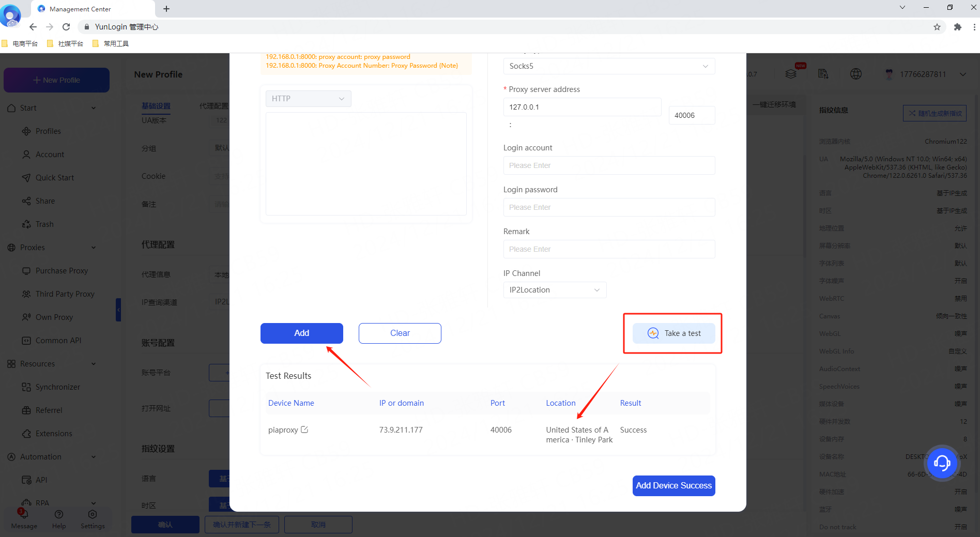The image size is (980, 537).
Task: Click the Clear button
Action: [400, 333]
